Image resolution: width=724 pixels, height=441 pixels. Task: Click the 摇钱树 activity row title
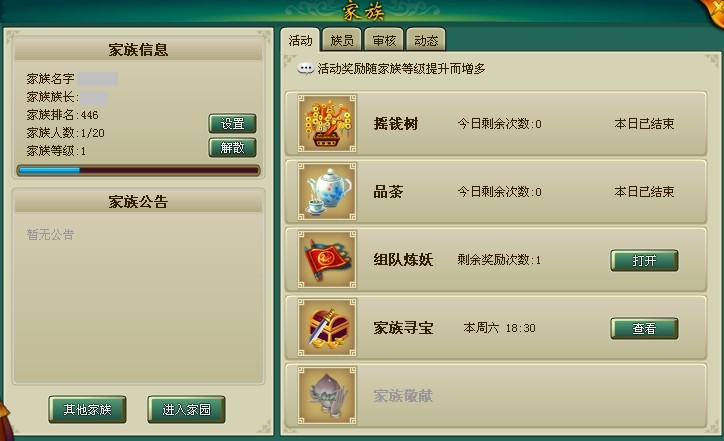(396, 124)
